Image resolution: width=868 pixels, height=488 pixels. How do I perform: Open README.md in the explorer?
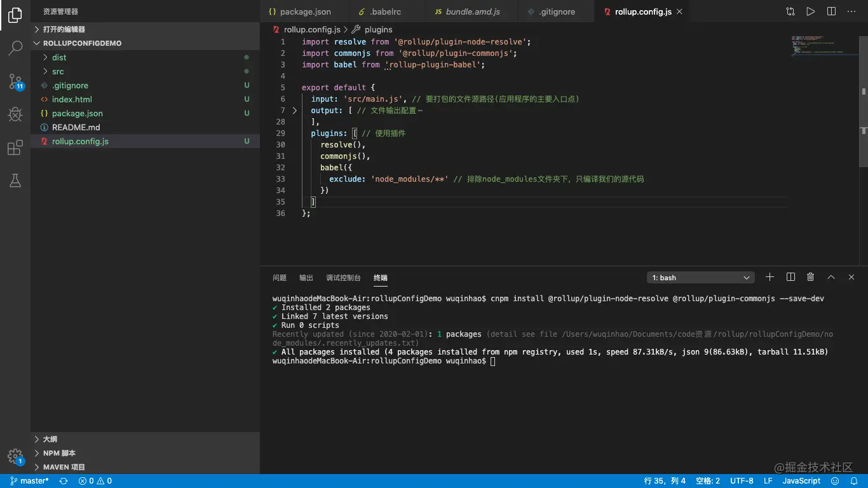76,127
